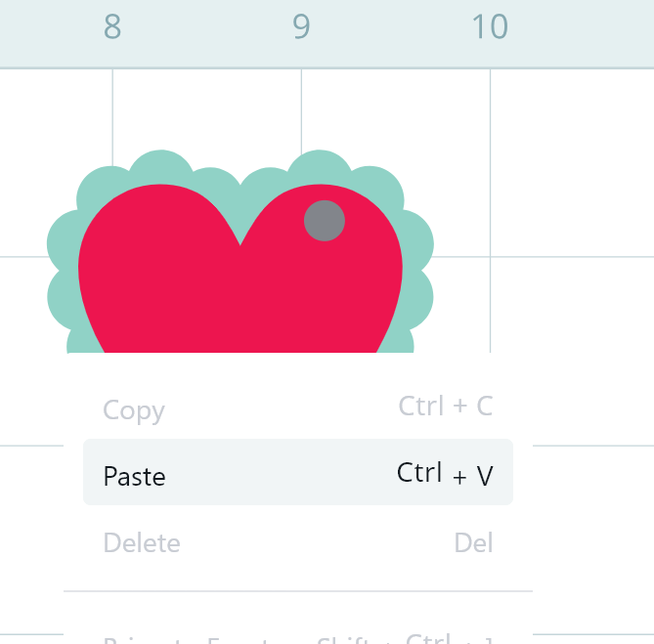Click the grey circle on the heart
Image resolution: width=654 pixels, height=644 pixels.
(325, 220)
